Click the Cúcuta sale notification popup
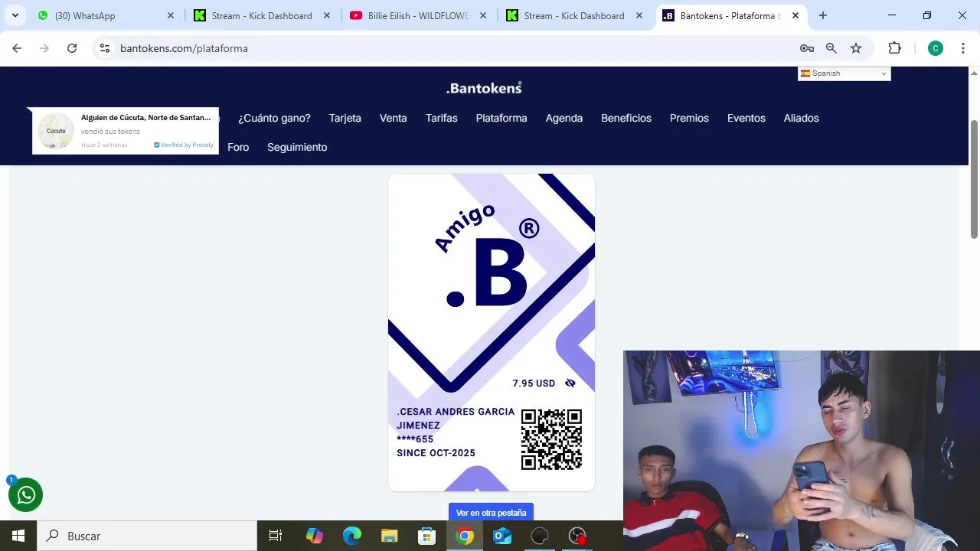This screenshot has width=980, height=551. pyautogui.click(x=126, y=131)
